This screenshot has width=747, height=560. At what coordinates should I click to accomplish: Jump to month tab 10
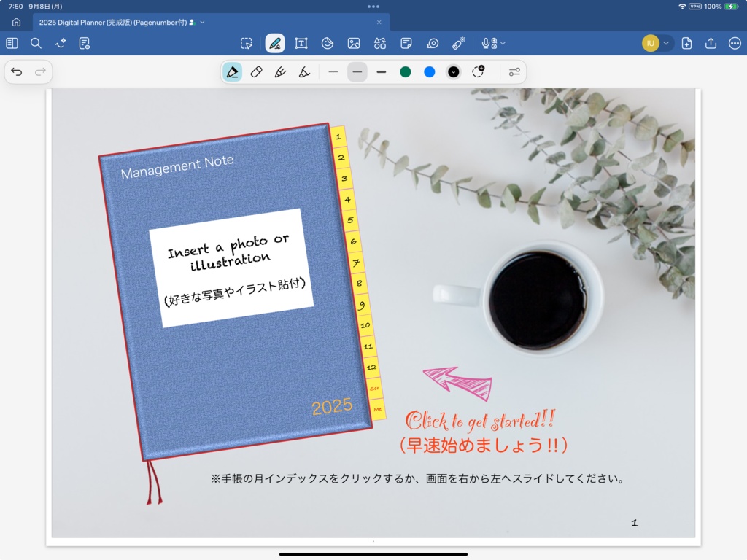pyautogui.click(x=365, y=325)
